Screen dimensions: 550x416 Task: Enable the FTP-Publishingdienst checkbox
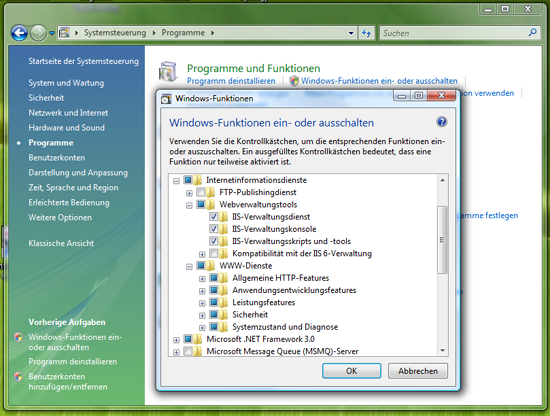point(201,192)
